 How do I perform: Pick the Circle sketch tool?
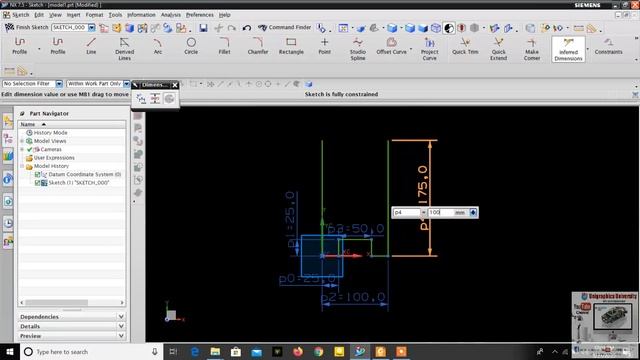(191, 46)
